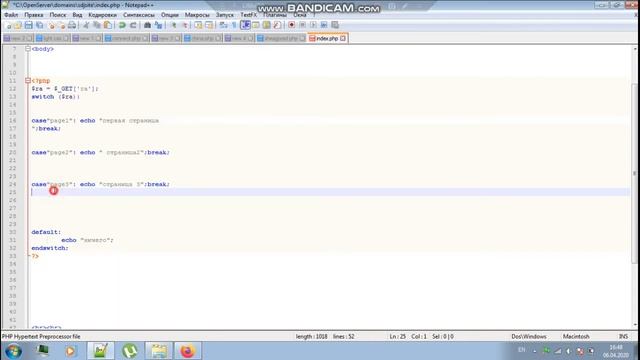Click the 'switch ($ra):' code line
This screenshot has width=640, height=360.
click(56, 97)
